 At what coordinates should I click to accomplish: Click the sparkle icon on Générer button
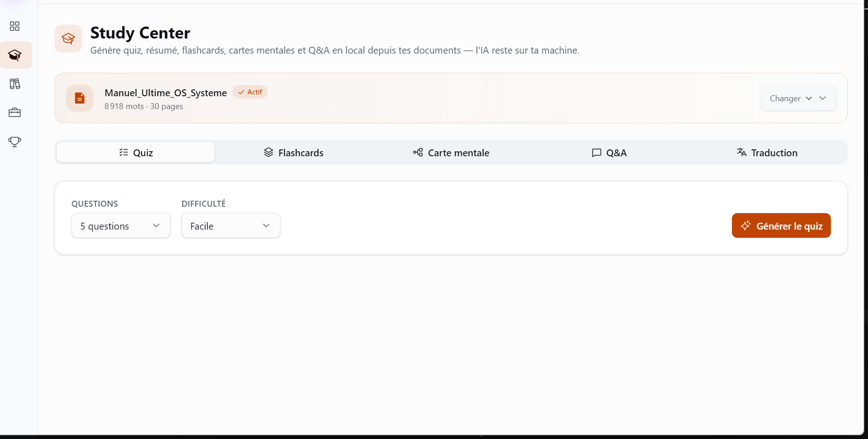click(746, 225)
